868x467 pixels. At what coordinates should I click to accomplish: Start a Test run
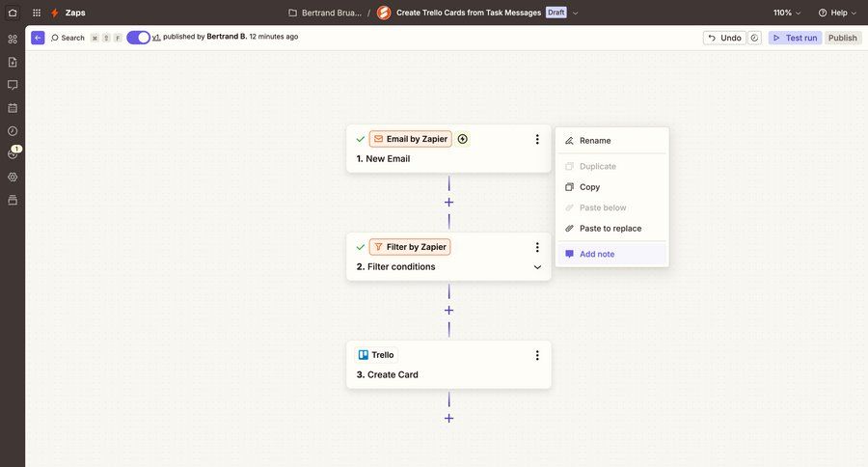(x=795, y=38)
